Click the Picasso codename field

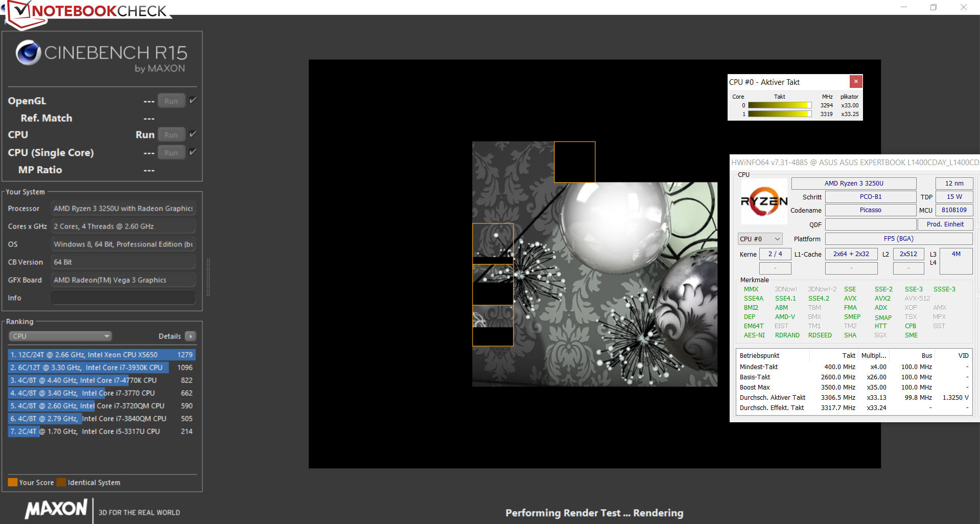[x=871, y=210]
